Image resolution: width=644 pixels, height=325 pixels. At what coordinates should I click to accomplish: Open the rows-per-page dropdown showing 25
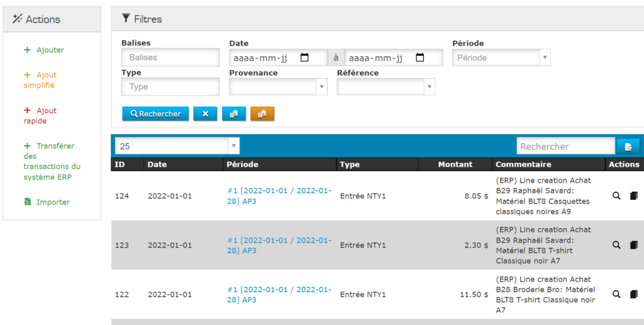click(177, 146)
